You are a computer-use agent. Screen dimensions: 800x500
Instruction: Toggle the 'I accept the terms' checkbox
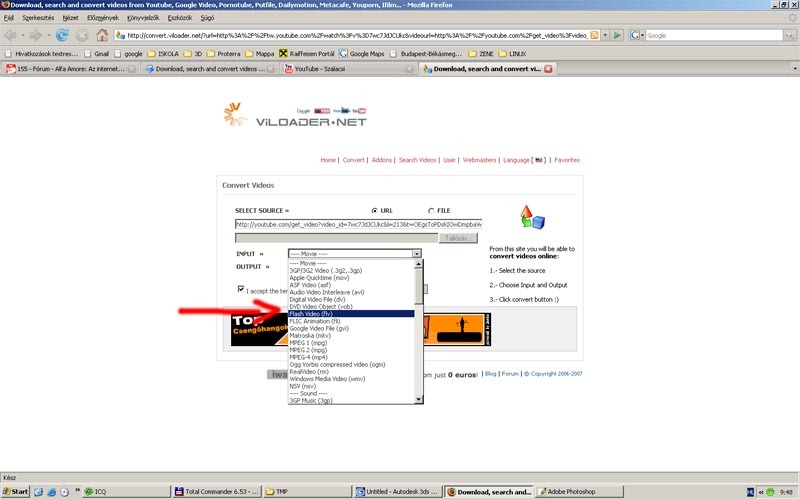coord(241,289)
